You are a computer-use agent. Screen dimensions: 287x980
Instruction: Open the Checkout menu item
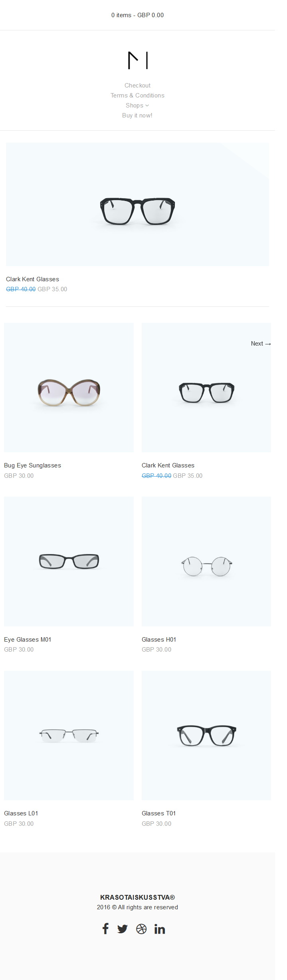pos(137,85)
